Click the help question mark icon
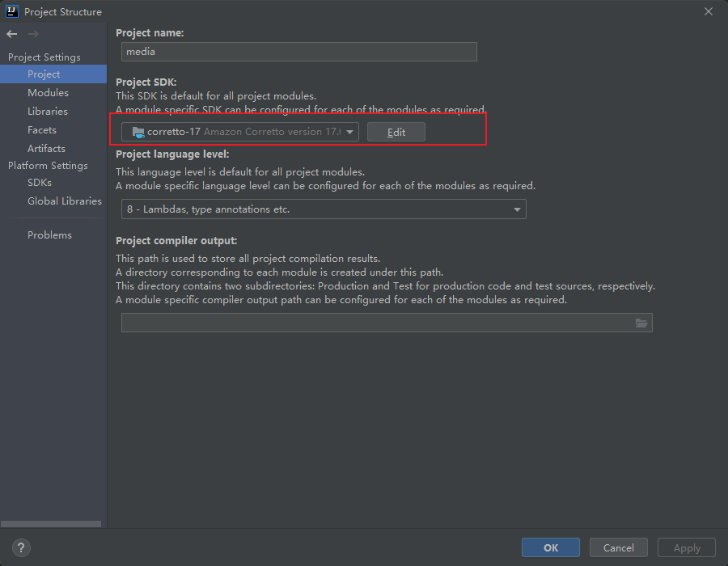Image resolution: width=728 pixels, height=566 pixels. (22, 547)
